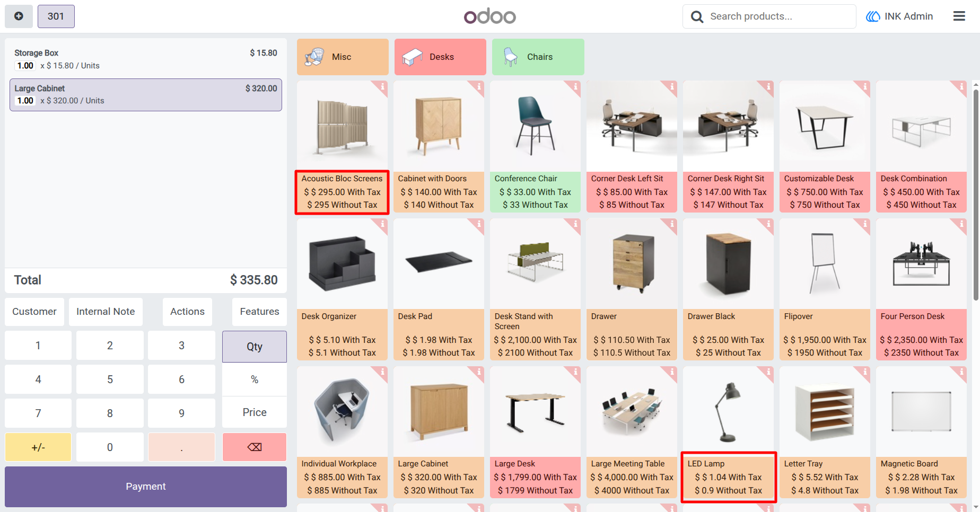The image size is (980, 512).
Task: Open info icon on Conference Chair card
Action: click(575, 86)
